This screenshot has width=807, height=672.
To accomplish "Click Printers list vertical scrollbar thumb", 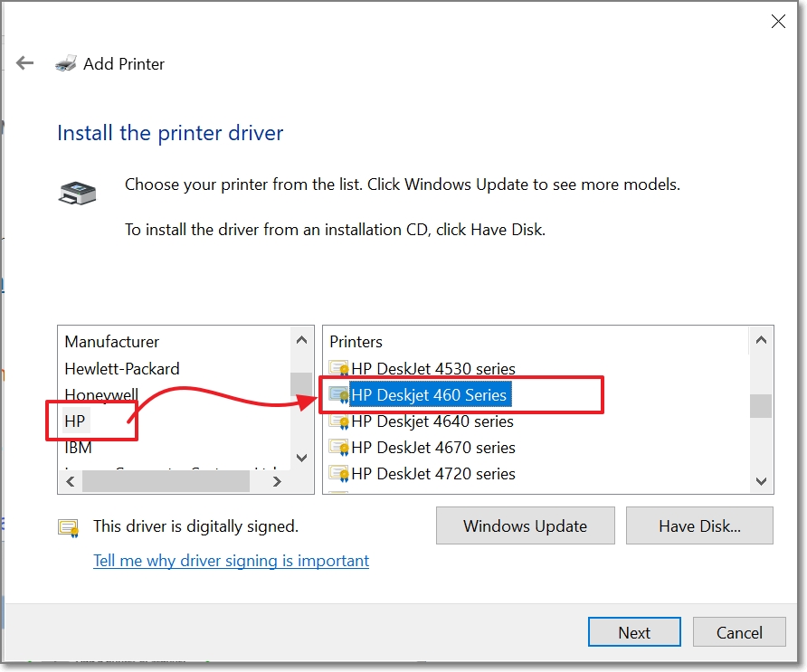I will (761, 406).
